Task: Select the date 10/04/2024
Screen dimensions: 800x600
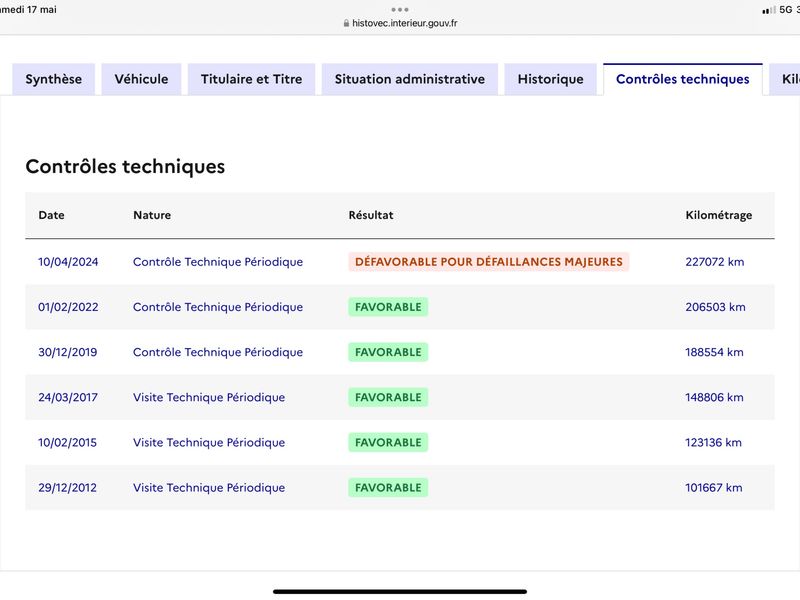Action: pos(68,262)
